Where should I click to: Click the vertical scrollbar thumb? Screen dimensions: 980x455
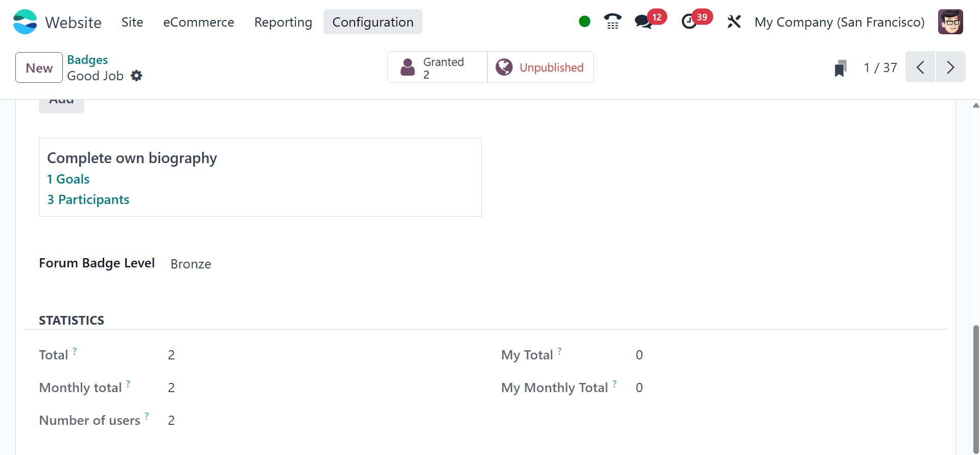pyautogui.click(x=976, y=389)
